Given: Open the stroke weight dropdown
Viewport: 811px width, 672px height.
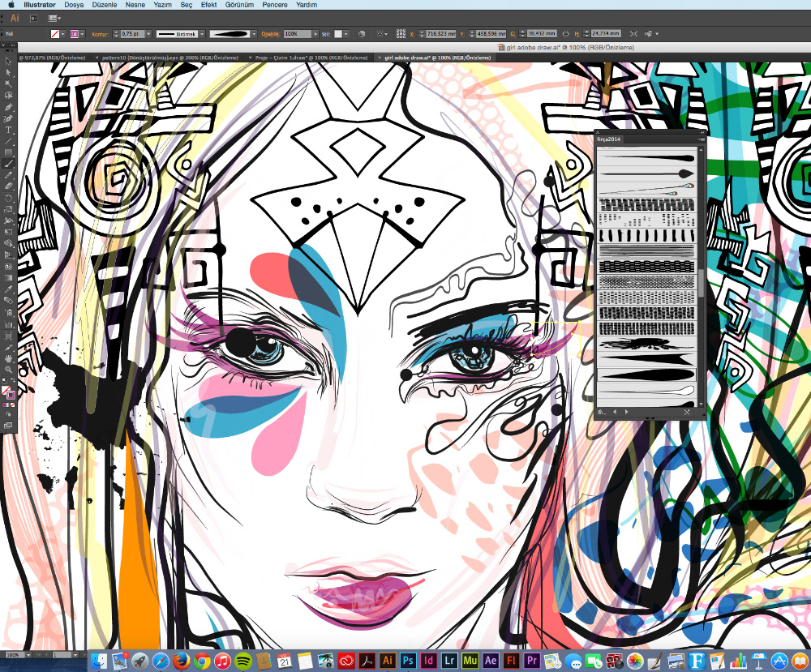Looking at the screenshot, I should 148,34.
